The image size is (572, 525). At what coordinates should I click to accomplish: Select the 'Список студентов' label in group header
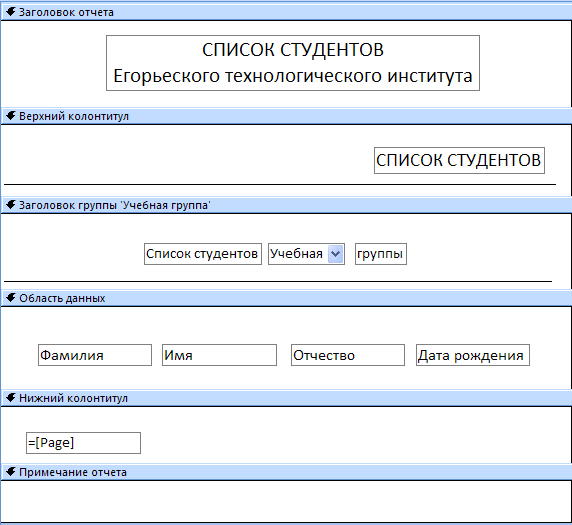click(x=203, y=254)
